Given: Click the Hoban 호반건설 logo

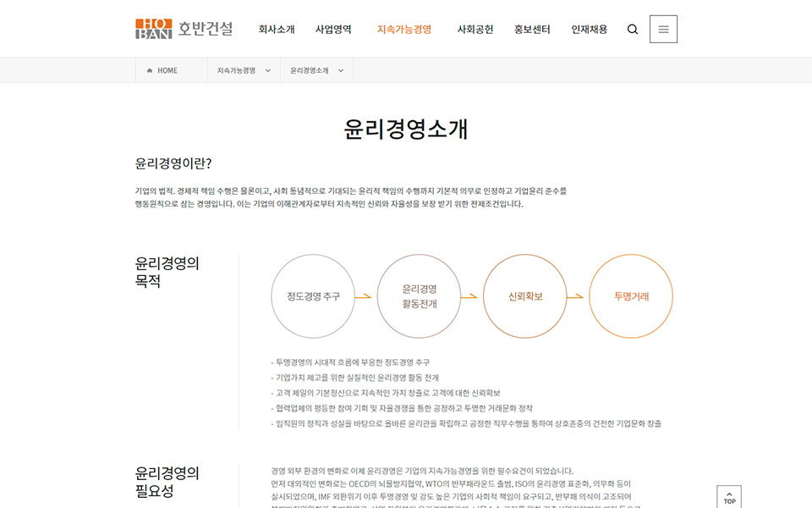Looking at the screenshot, I should (184, 29).
